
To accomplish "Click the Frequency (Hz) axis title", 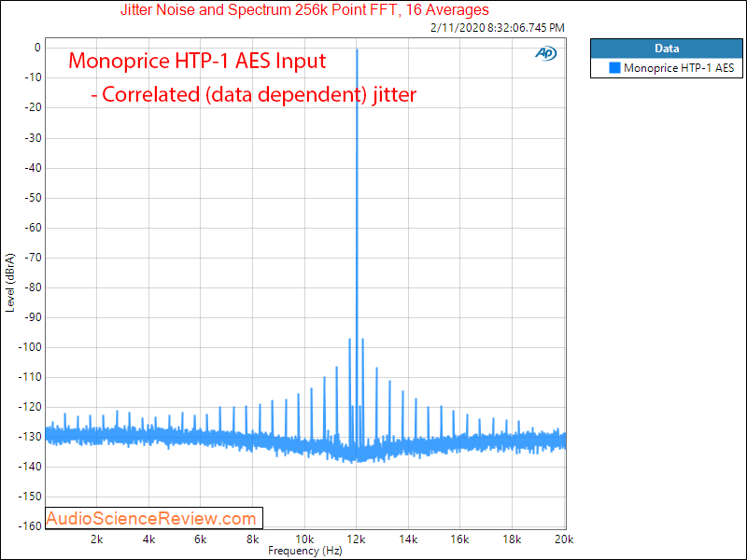I will point(305,551).
